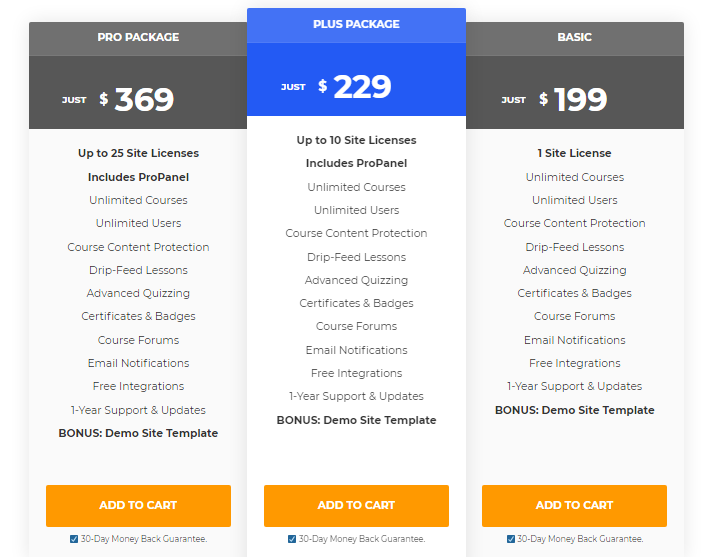Select the BASIC plan header
708x557 pixels.
pos(574,38)
